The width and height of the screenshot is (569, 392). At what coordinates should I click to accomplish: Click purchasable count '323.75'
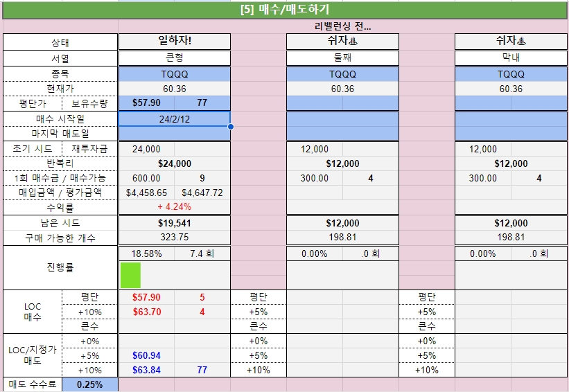(x=175, y=238)
